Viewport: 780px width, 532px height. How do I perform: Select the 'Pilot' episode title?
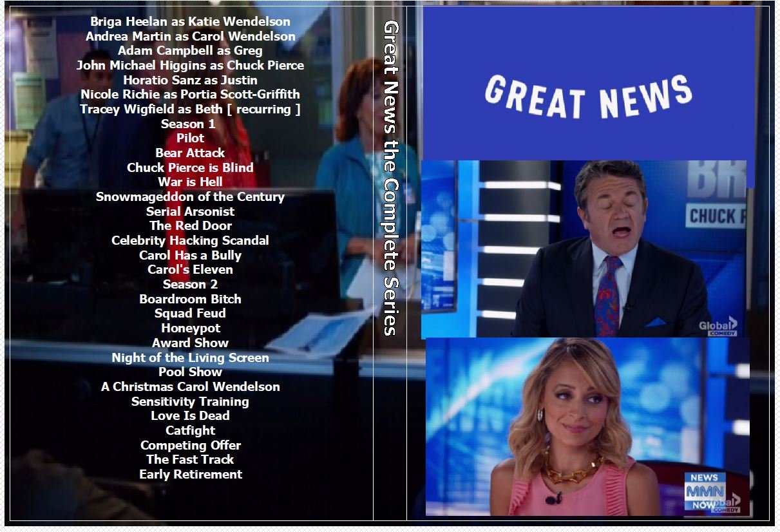[x=190, y=138]
